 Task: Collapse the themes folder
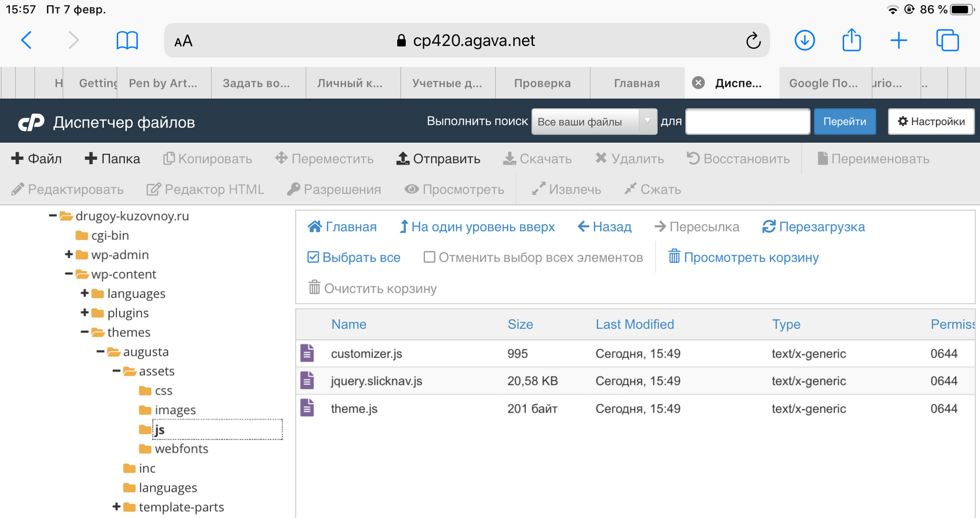(85, 332)
